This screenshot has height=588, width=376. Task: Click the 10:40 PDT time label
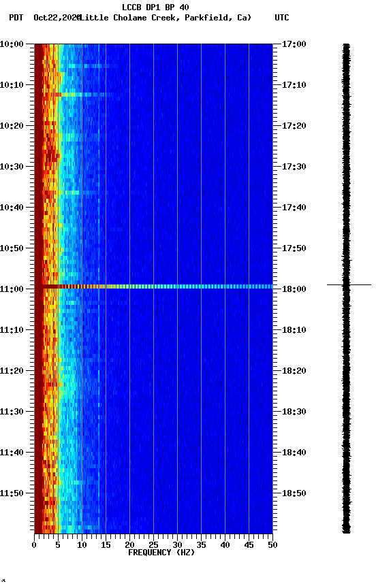12,208
